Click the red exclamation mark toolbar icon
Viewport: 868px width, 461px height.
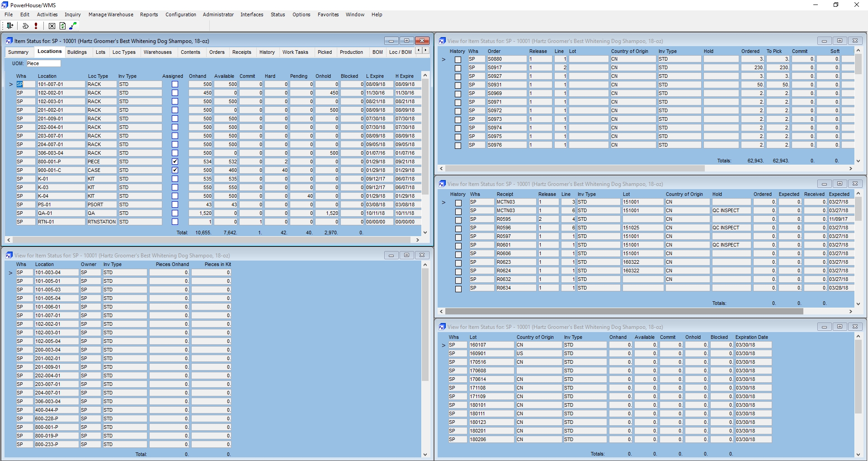36,26
